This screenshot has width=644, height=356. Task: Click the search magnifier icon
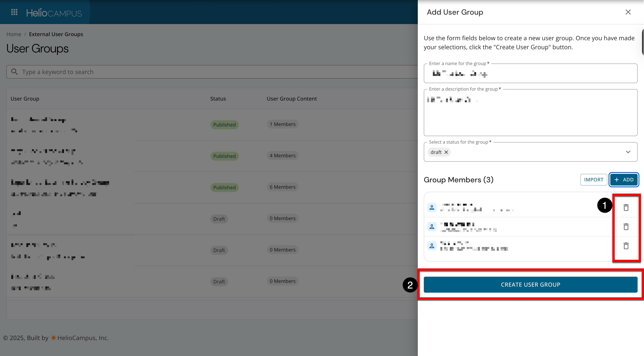tap(14, 72)
